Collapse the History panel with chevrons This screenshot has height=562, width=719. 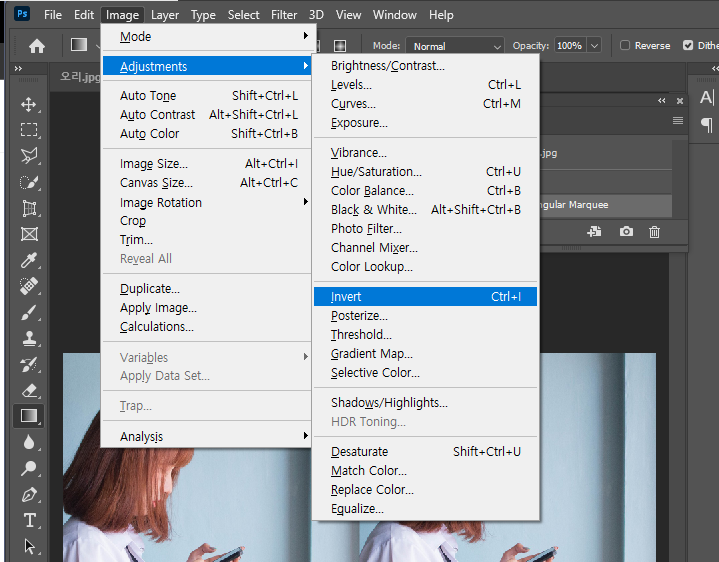[x=661, y=100]
